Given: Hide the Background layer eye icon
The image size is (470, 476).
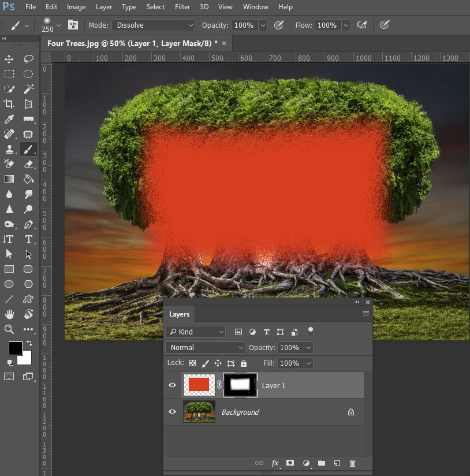Looking at the screenshot, I should [x=172, y=412].
